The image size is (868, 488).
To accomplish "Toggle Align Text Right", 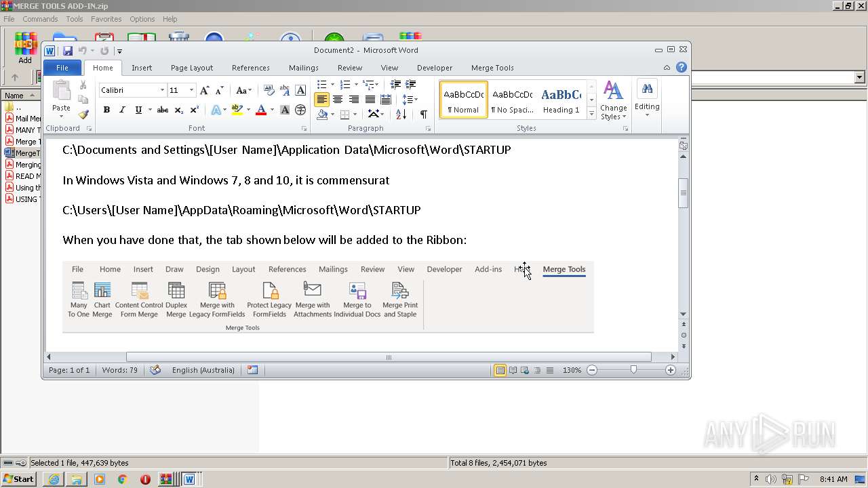I will click(354, 100).
